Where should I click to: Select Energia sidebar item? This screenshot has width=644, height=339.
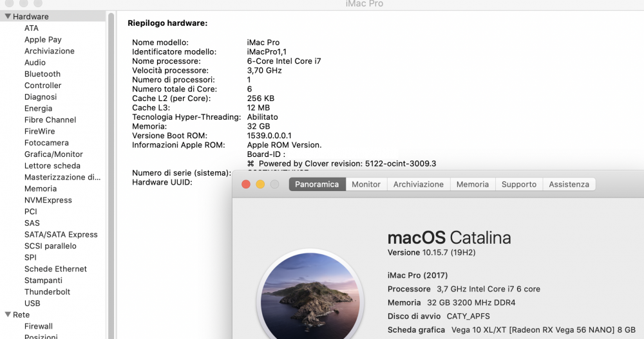click(38, 108)
